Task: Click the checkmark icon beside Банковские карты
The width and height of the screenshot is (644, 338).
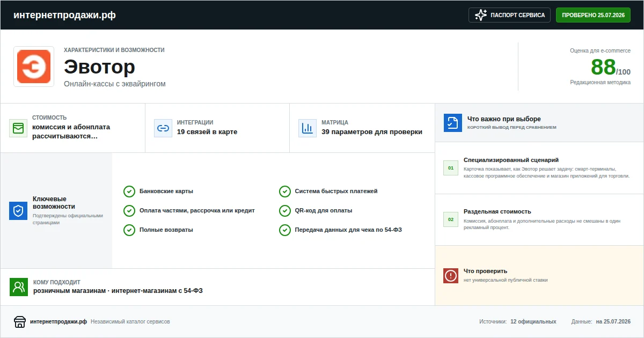Action: (x=129, y=192)
